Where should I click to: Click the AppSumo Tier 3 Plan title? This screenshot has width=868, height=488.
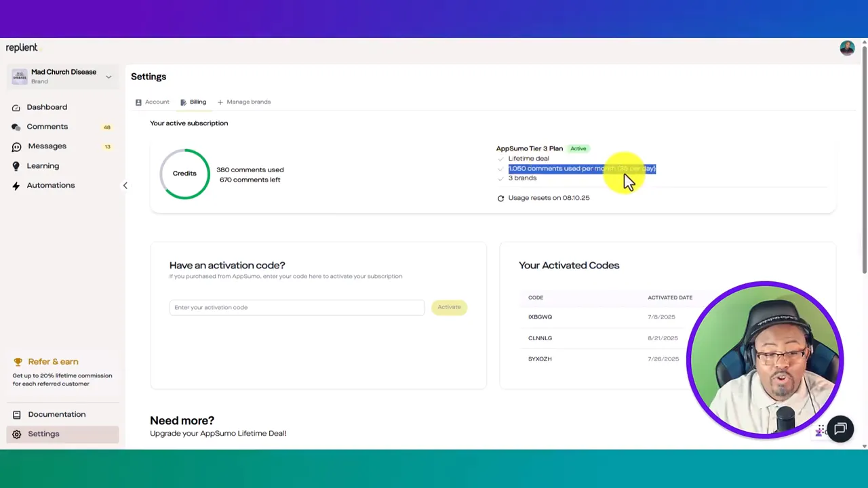pos(530,148)
